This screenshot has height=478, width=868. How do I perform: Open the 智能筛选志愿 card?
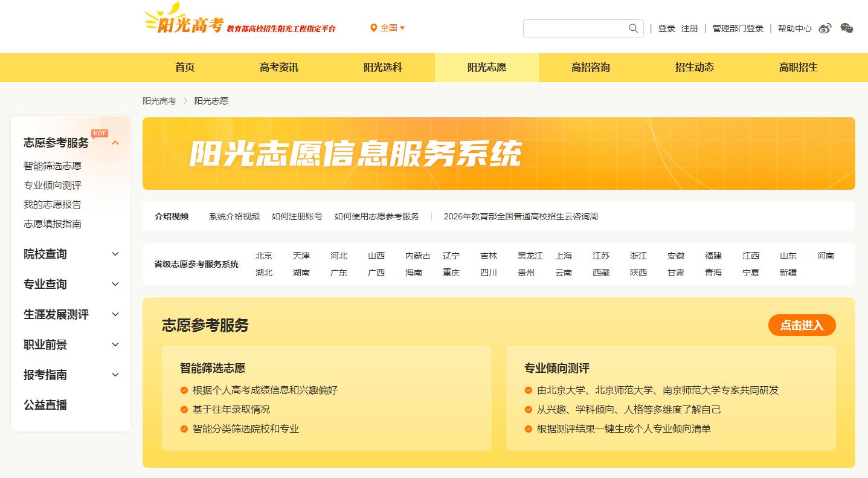coord(327,398)
